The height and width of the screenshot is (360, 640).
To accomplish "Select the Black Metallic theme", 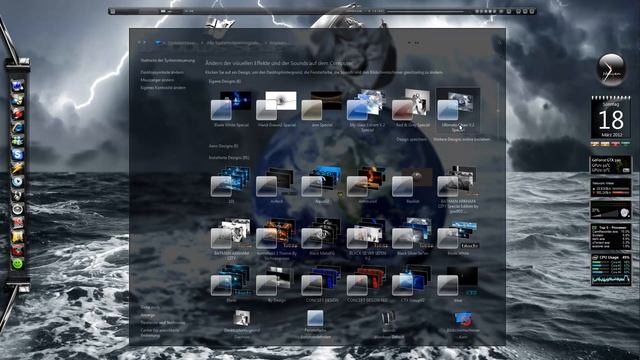I will 322,238.
